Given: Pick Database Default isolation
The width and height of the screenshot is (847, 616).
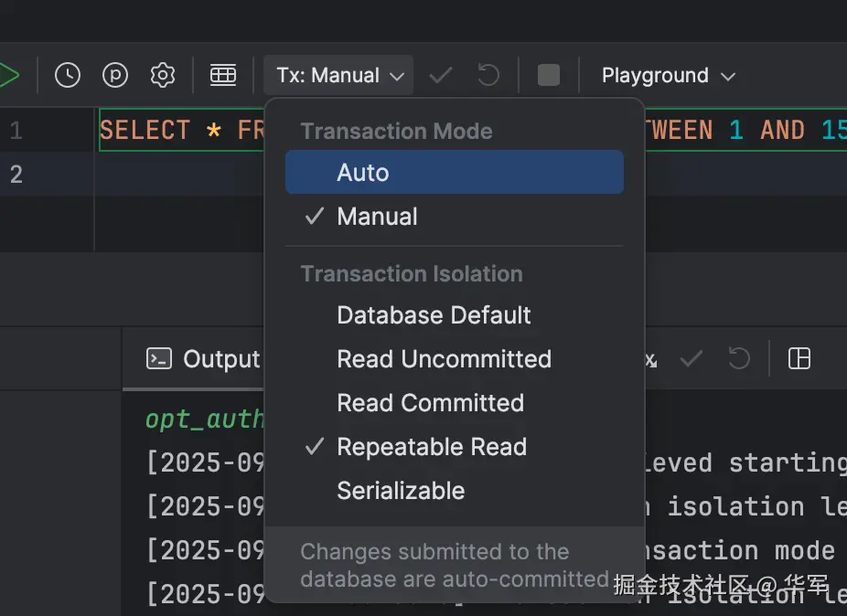Looking at the screenshot, I should point(434,315).
